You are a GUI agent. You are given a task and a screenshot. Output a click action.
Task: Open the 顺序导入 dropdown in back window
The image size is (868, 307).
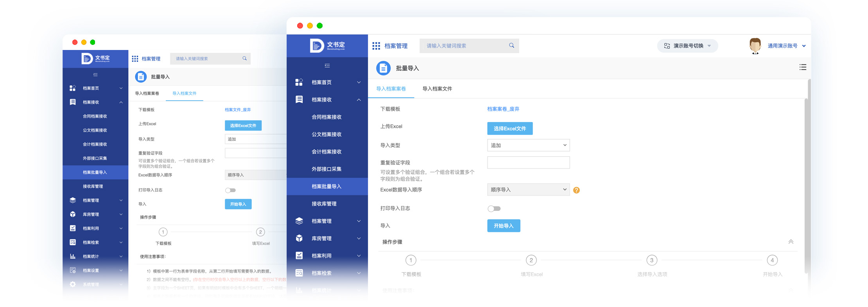256,175
